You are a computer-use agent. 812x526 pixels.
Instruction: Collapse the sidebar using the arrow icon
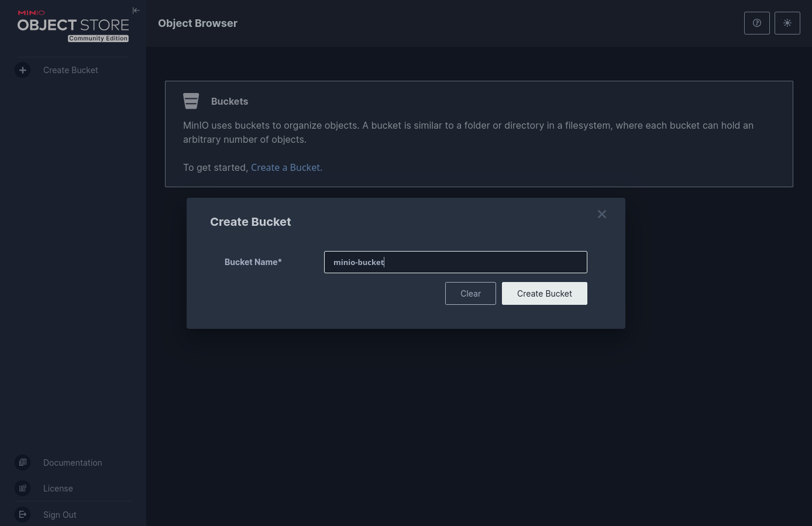(x=136, y=11)
